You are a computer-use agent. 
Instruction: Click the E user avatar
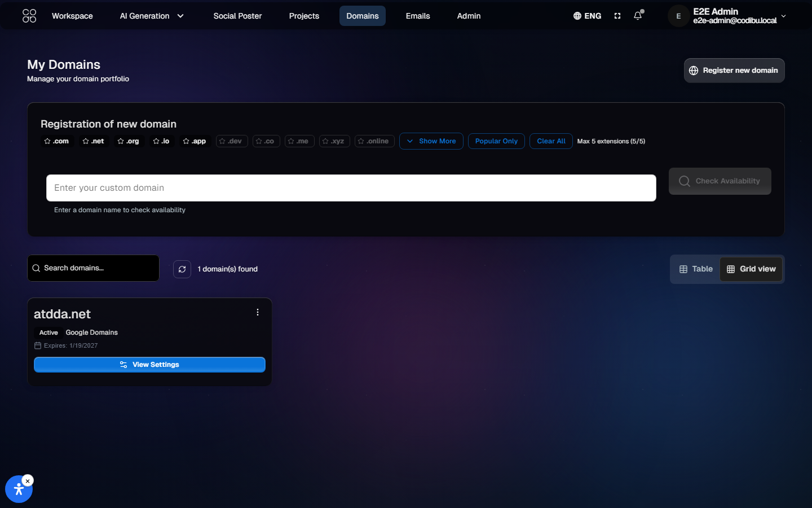pyautogui.click(x=678, y=16)
